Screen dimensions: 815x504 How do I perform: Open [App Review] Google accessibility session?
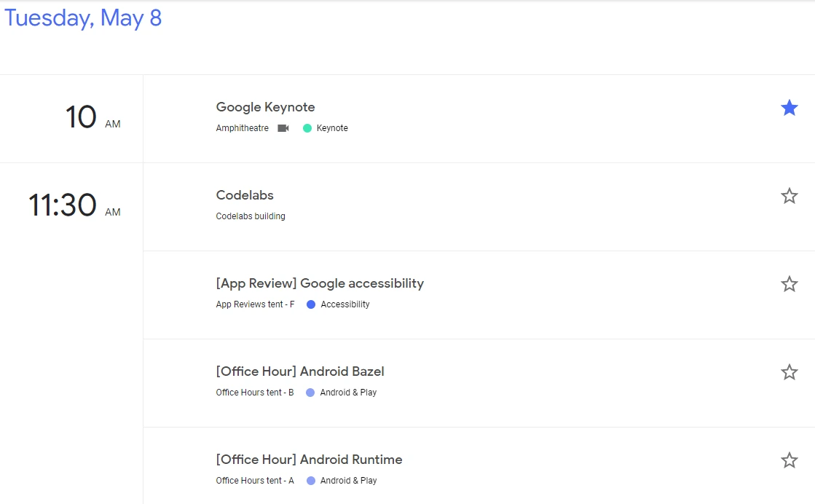tap(320, 283)
